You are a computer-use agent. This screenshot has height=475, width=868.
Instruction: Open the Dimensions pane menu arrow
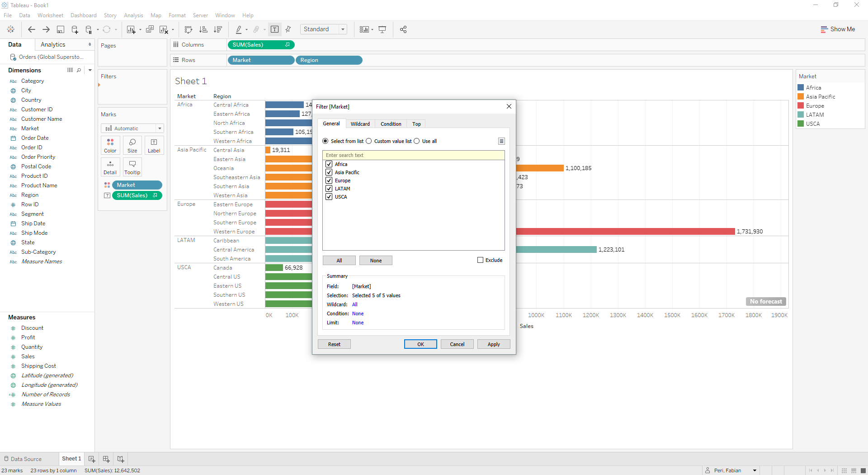90,70
